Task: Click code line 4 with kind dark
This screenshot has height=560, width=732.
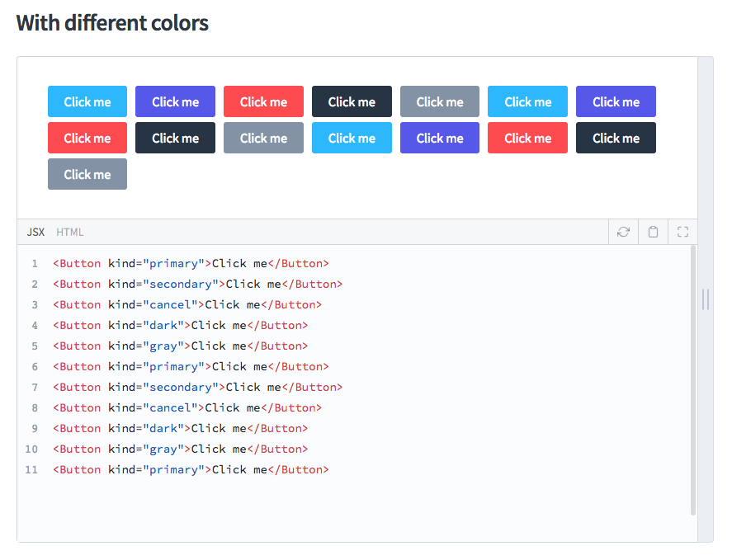Action: point(180,325)
